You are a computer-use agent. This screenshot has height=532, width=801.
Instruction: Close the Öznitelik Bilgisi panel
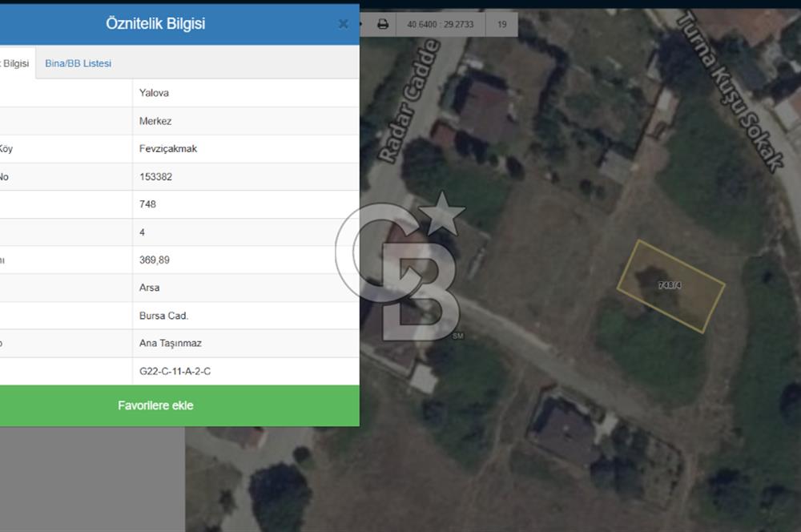click(x=343, y=24)
